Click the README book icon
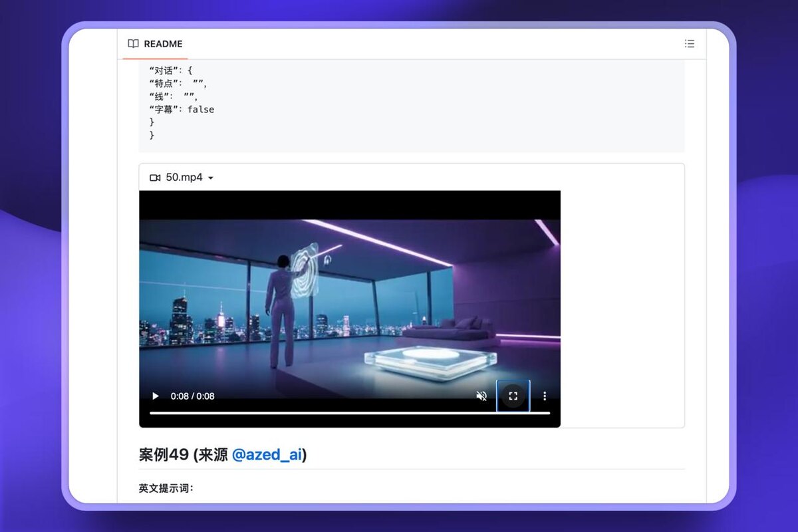Viewport: 798px width, 532px height. point(133,44)
